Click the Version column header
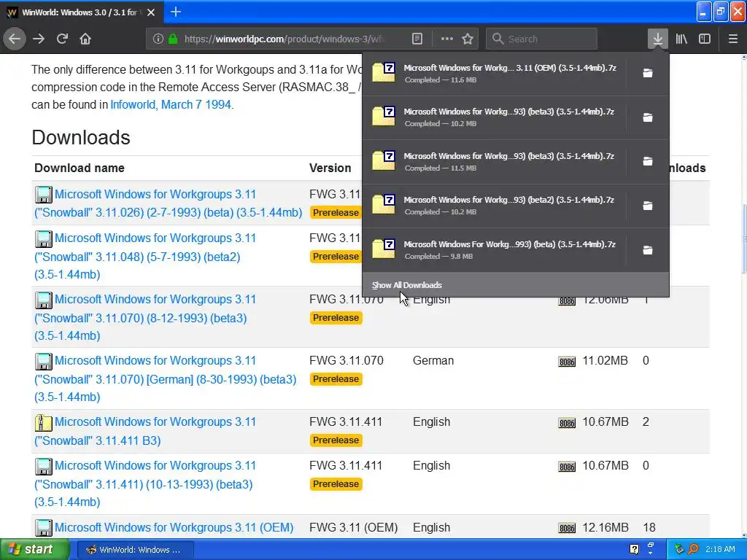The image size is (747, 560). (330, 168)
